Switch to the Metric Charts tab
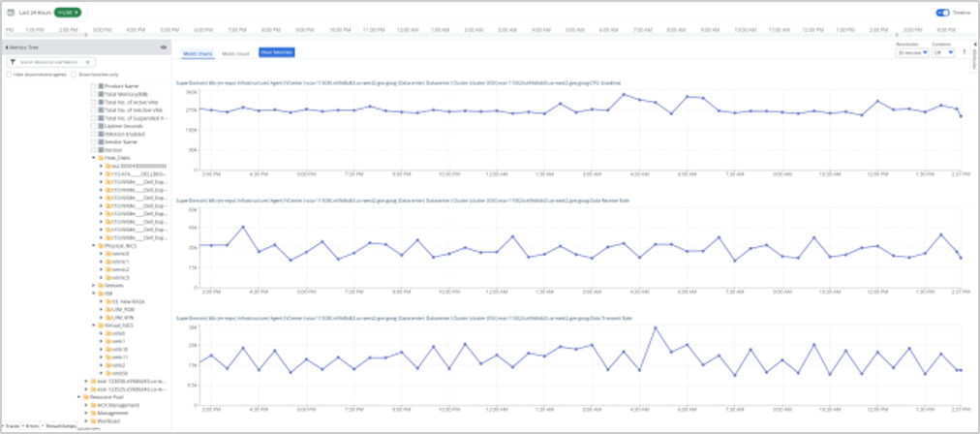Image resolution: width=980 pixels, height=434 pixels. [x=199, y=54]
